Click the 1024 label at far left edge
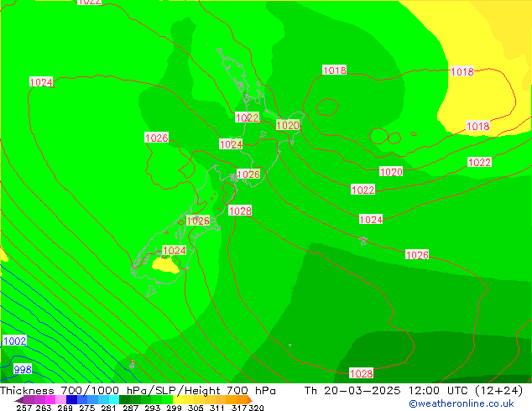The width and height of the screenshot is (532, 411). click(41, 82)
